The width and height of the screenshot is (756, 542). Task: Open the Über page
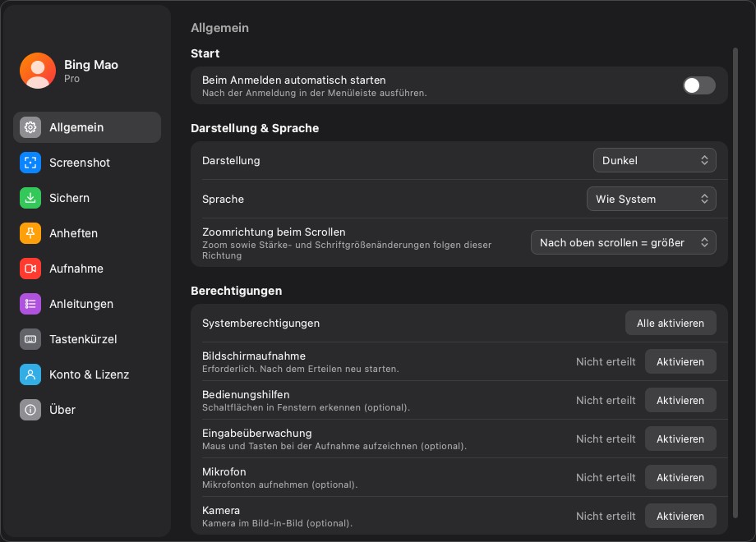pyautogui.click(x=87, y=410)
